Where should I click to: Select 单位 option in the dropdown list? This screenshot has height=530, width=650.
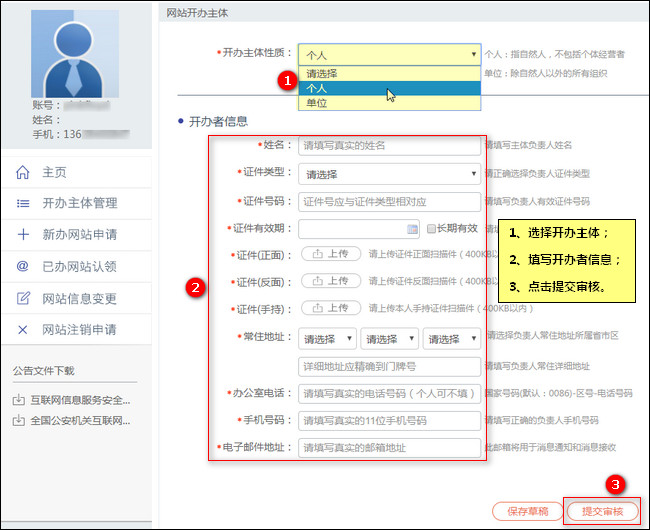pos(389,103)
